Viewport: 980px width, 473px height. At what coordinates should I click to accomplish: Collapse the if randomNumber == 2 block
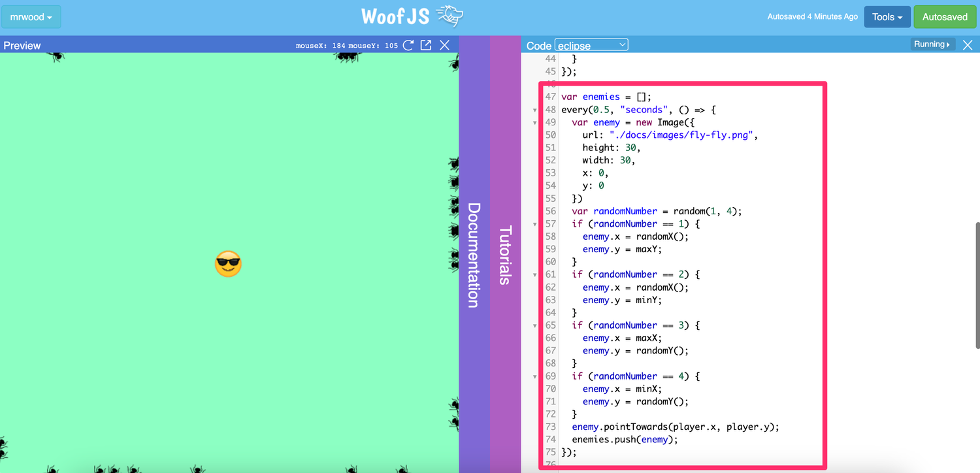[534, 274]
